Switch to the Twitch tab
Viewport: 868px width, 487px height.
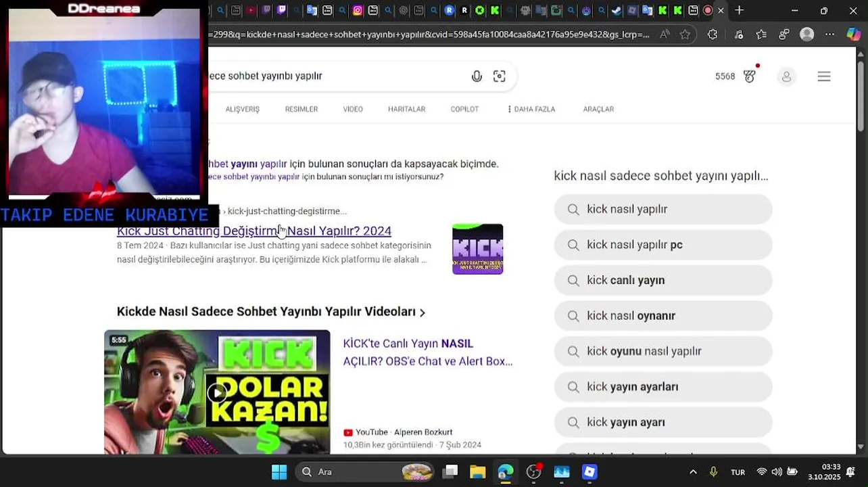282,10
